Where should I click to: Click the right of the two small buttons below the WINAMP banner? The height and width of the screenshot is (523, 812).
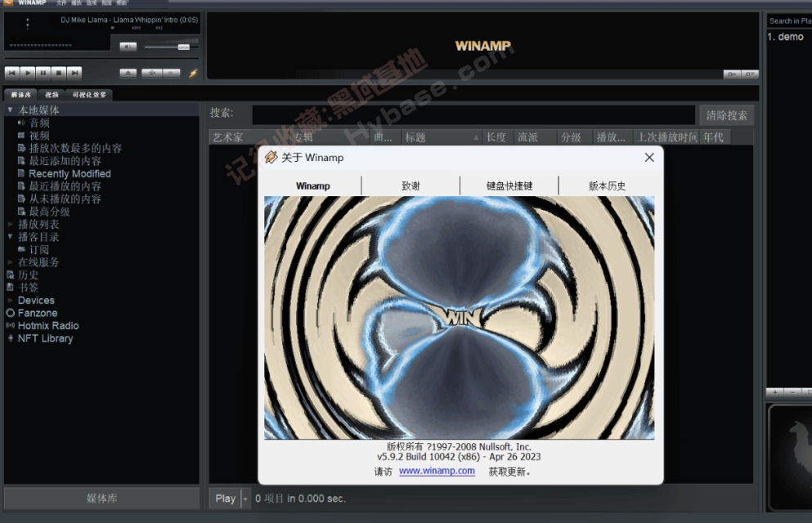[749, 74]
